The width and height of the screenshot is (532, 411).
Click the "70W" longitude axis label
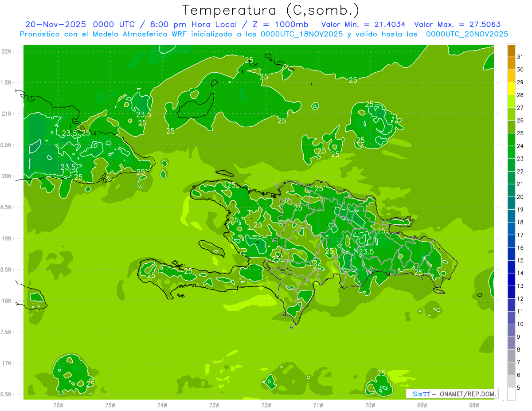370,405
